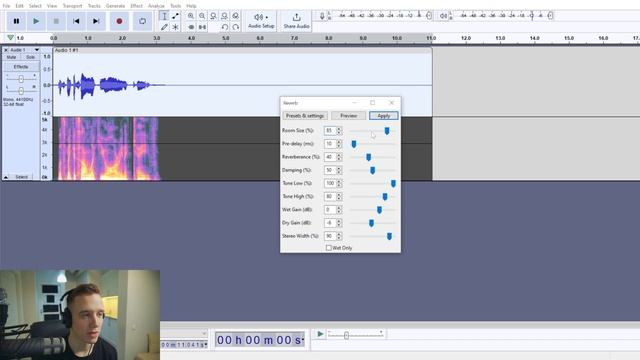This screenshot has width=640, height=360.
Task: Click the Redo arrow
Action: pyautogui.click(x=236, y=27)
